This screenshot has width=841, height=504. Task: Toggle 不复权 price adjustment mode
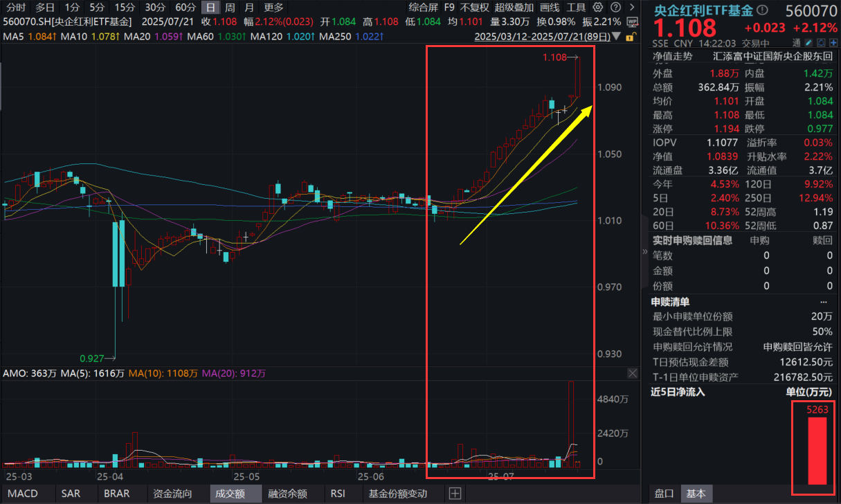click(x=476, y=8)
